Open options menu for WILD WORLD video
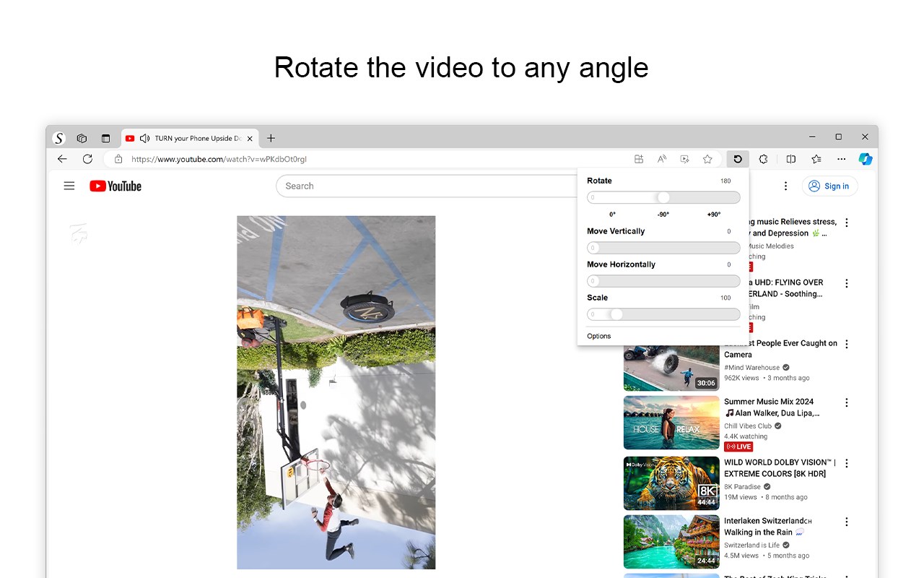The height and width of the screenshot is (578, 924). (x=847, y=464)
